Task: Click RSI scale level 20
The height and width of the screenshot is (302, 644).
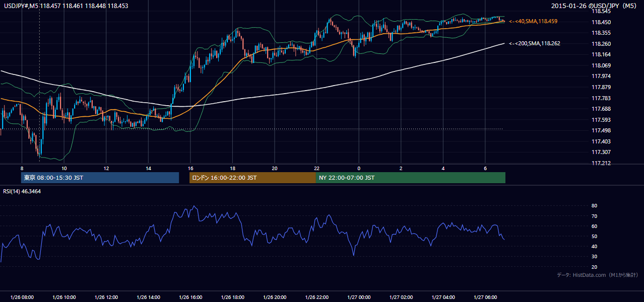Action: click(x=594, y=267)
